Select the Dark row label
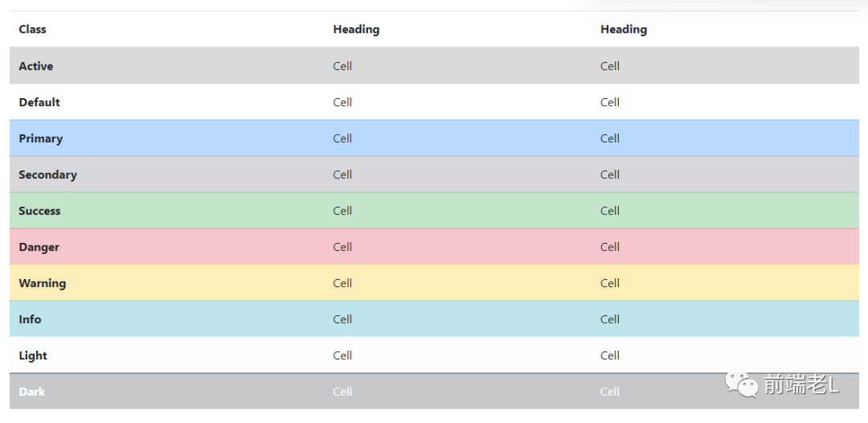The image size is (868, 423). 32,392
